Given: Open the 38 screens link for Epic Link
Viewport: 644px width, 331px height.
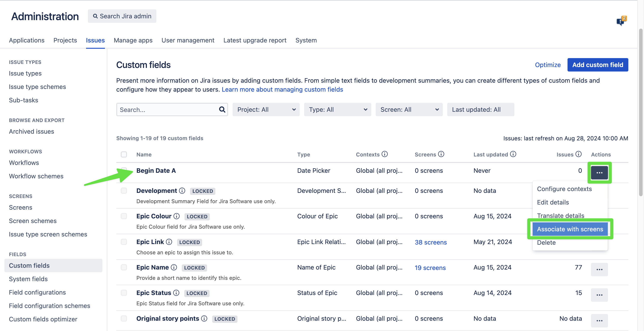Looking at the screenshot, I should coord(430,242).
